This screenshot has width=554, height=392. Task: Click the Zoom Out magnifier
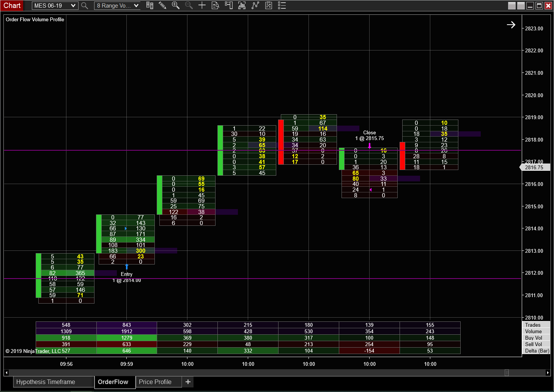[x=189, y=5]
